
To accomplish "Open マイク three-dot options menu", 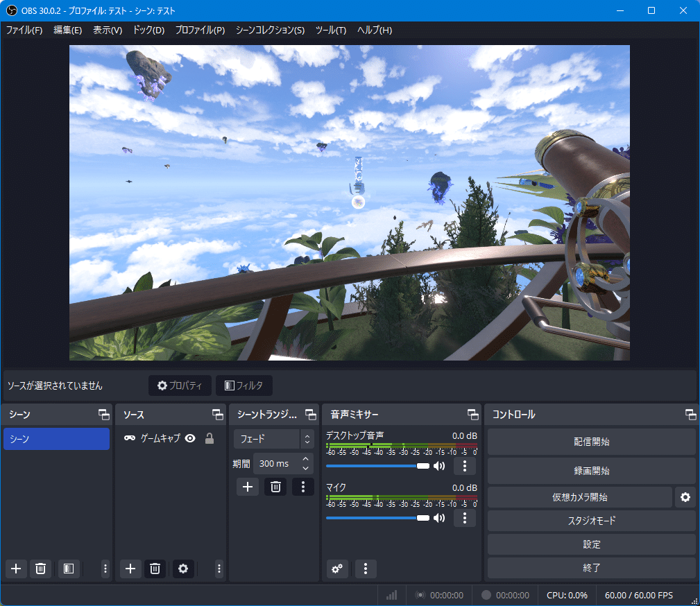I will (465, 518).
